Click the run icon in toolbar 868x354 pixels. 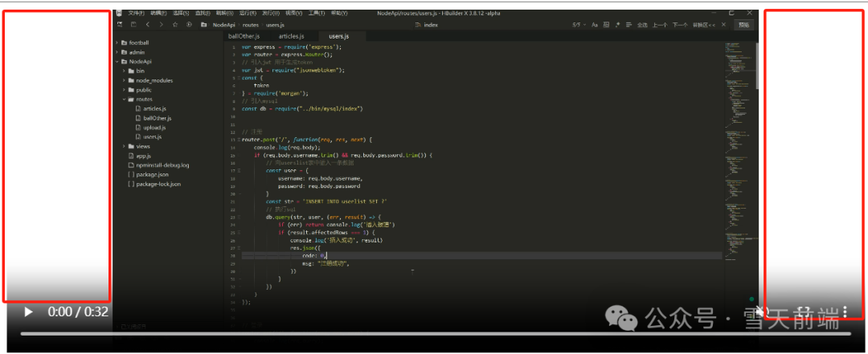click(189, 25)
